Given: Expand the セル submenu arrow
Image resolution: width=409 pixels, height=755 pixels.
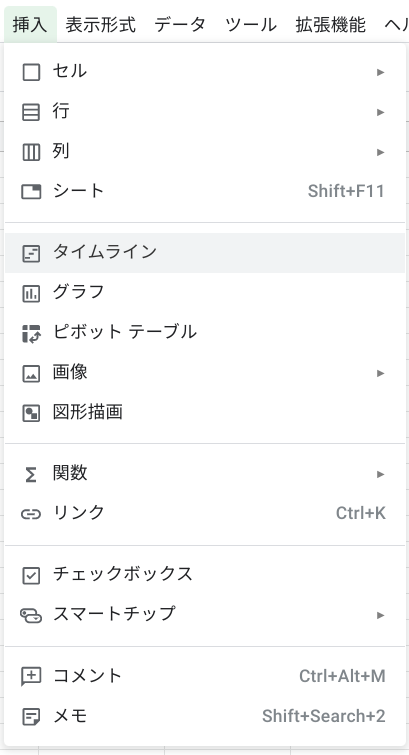Looking at the screenshot, I should (x=381, y=72).
